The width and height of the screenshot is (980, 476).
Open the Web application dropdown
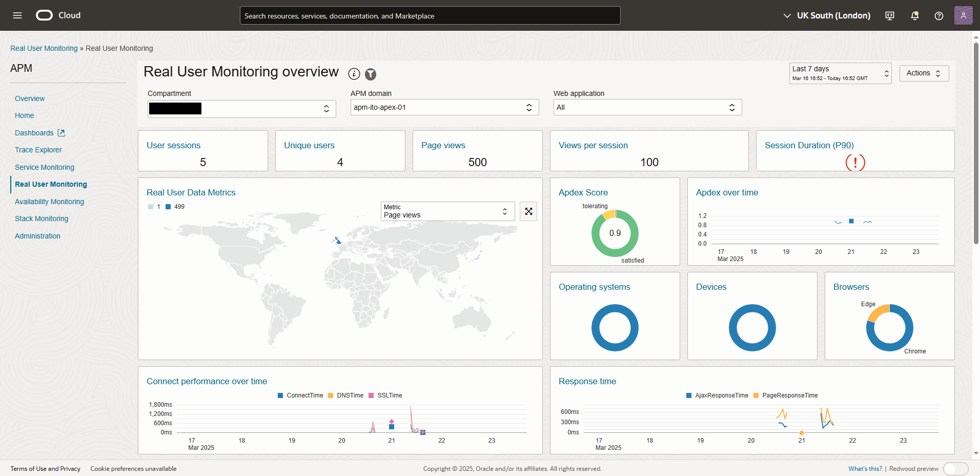pos(647,107)
